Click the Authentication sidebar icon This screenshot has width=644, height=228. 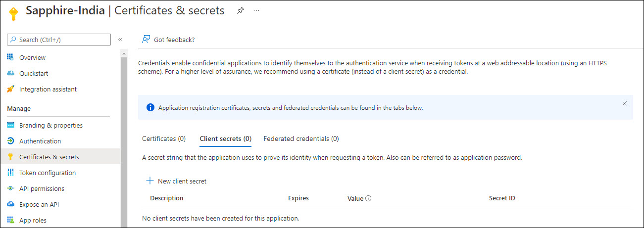(10, 141)
